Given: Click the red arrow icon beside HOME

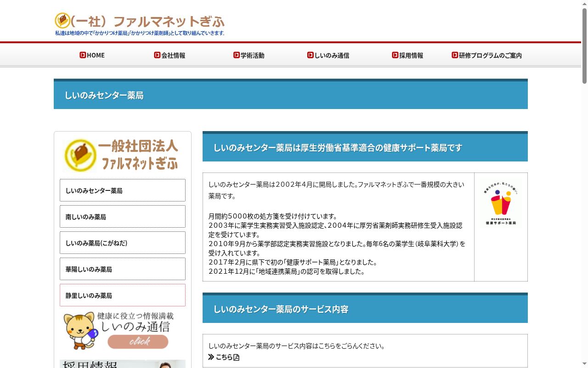Looking at the screenshot, I should [83, 55].
